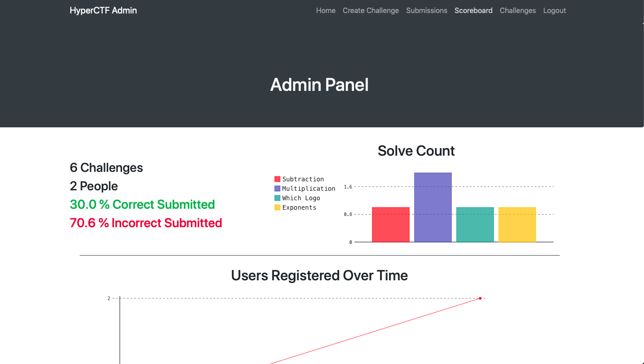644x364 pixels.
Task: Open Create Challenge page
Action: (371, 10)
